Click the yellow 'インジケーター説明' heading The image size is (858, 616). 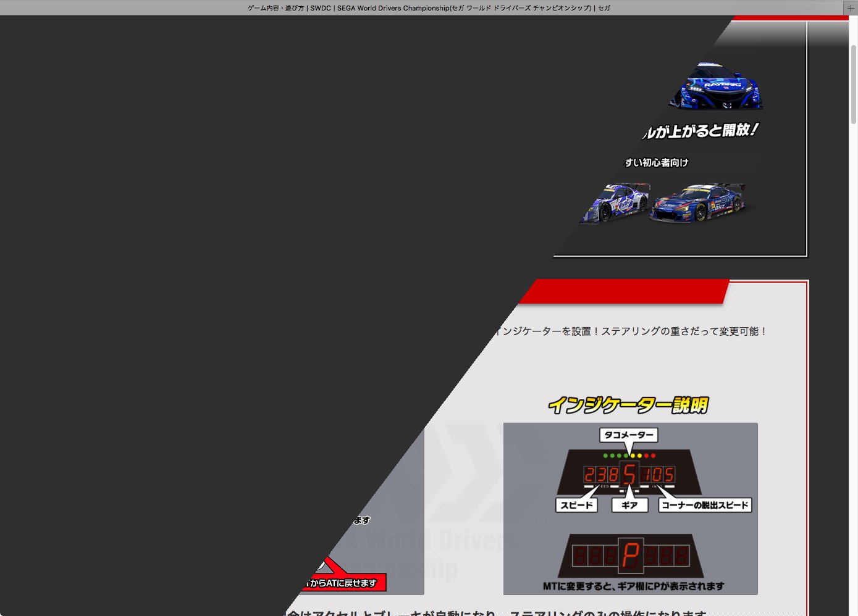point(628,405)
